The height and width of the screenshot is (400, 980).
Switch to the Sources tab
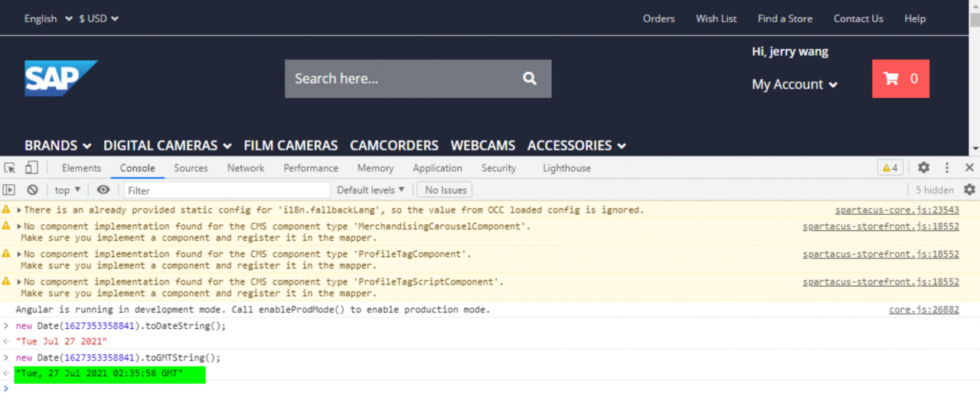pyautogui.click(x=191, y=168)
